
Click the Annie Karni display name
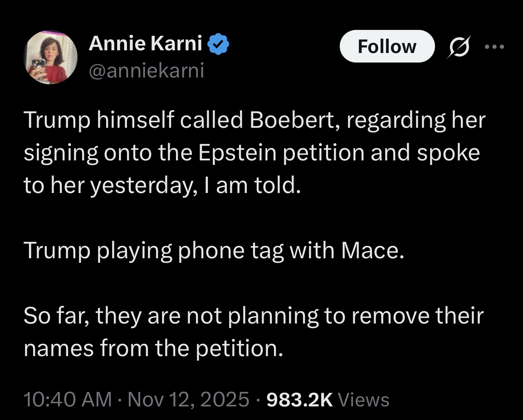[146, 44]
